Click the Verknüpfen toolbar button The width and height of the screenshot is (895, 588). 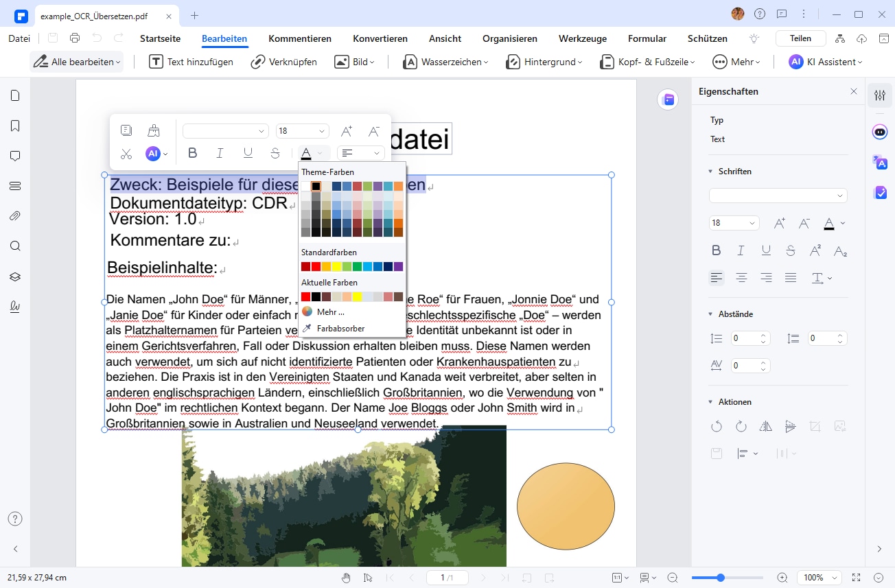(284, 62)
